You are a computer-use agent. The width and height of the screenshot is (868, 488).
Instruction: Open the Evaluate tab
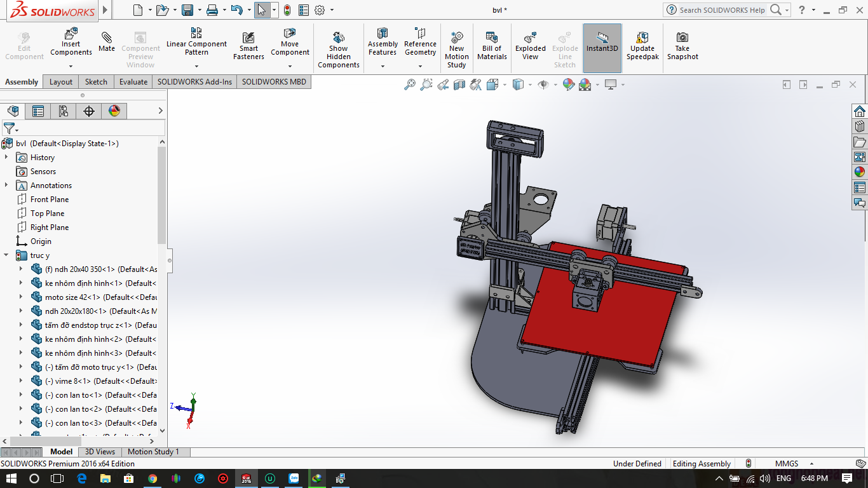[133, 82]
